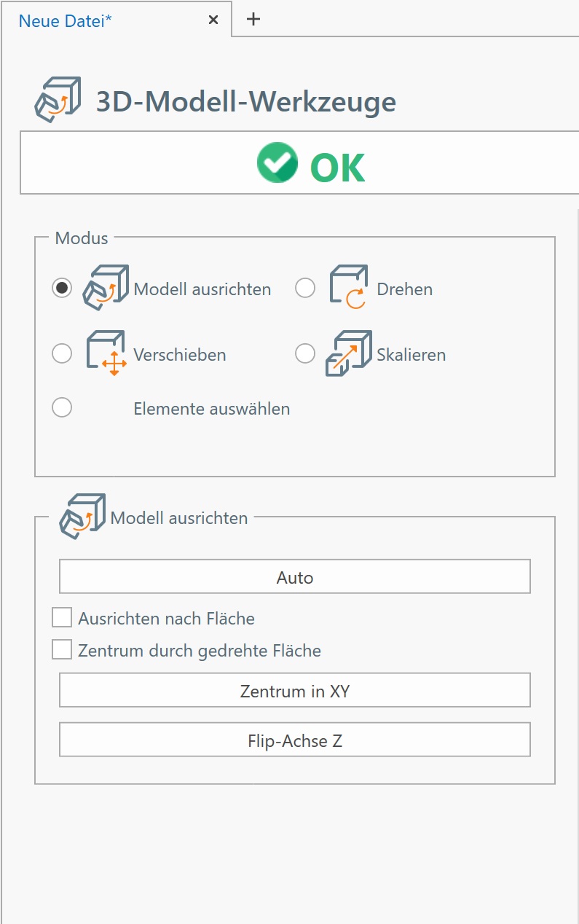Close the Neue Datei tab
579x924 pixels.
[x=213, y=20]
